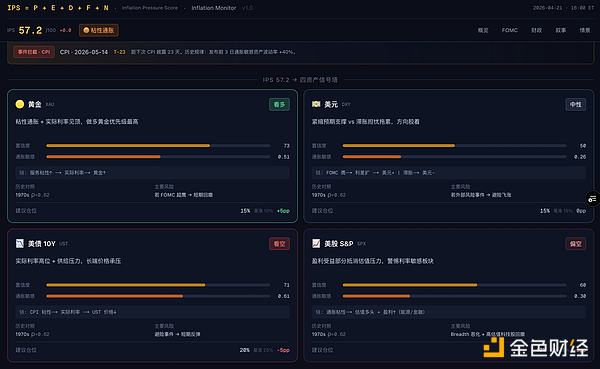Open the floating list icon on the right edge
The width and height of the screenshot is (600, 369).
[592, 199]
